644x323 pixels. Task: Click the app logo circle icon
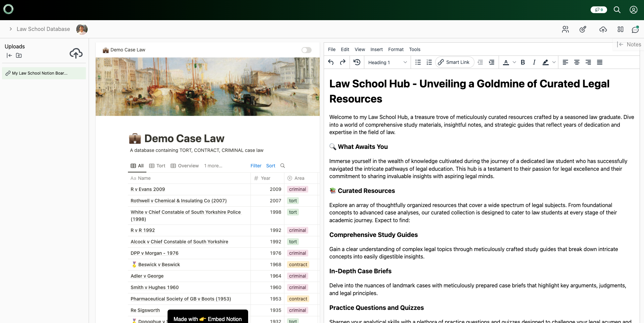click(8, 9)
